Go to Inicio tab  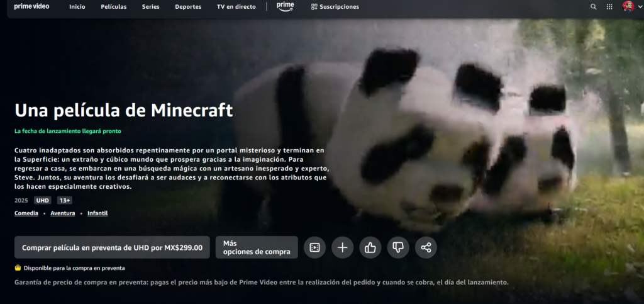(77, 6)
